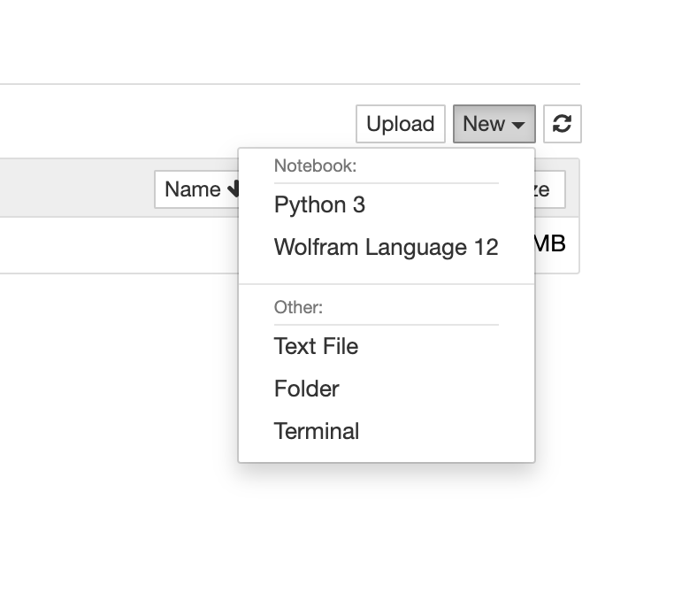Create a new Python 3 notebook

[319, 205]
